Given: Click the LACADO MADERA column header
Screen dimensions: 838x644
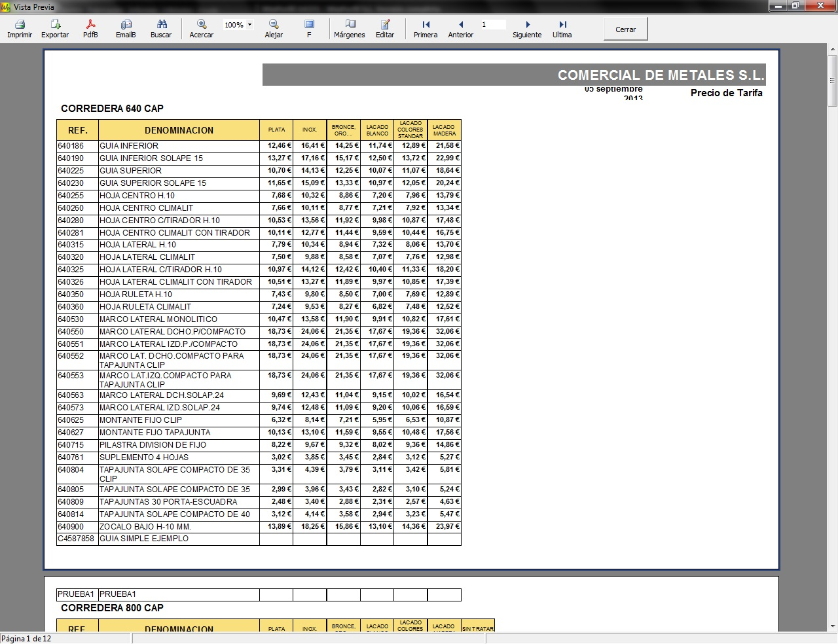Looking at the screenshot, I should click(444, 130).
